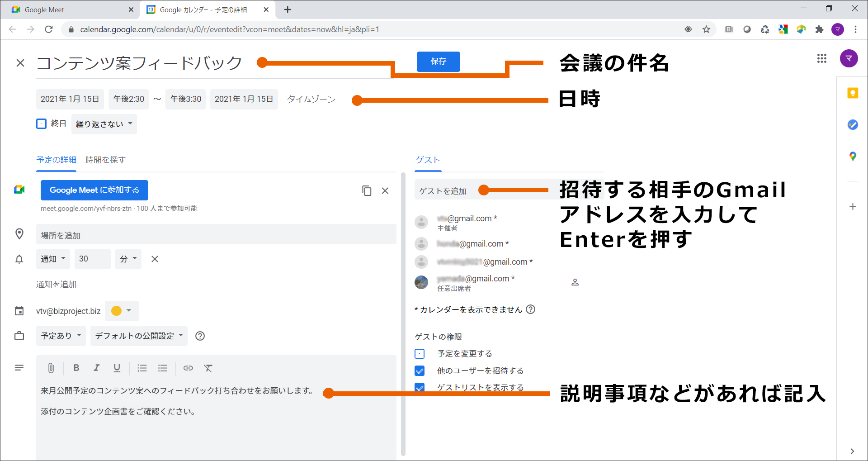Click the attachment paperclip icon
The image size is (868, 461).
[51, 368]
